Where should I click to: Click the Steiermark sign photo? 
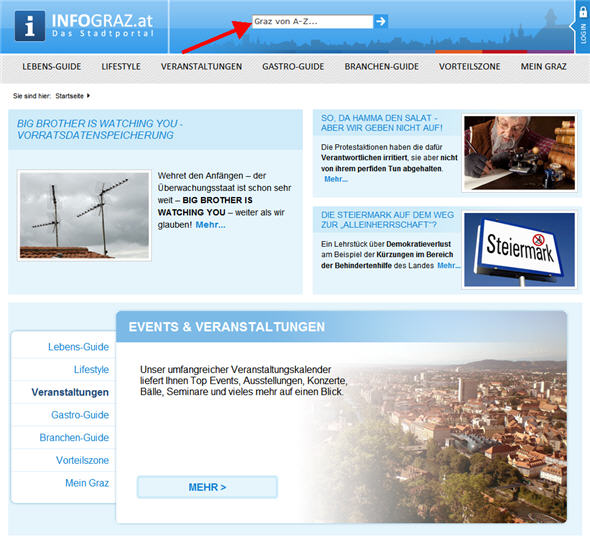(519, 250)
